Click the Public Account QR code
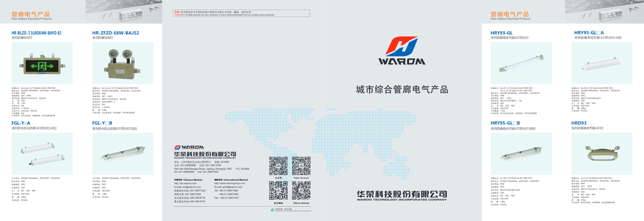The width and height of the screenshot is (644, 221). click(301, 166)
